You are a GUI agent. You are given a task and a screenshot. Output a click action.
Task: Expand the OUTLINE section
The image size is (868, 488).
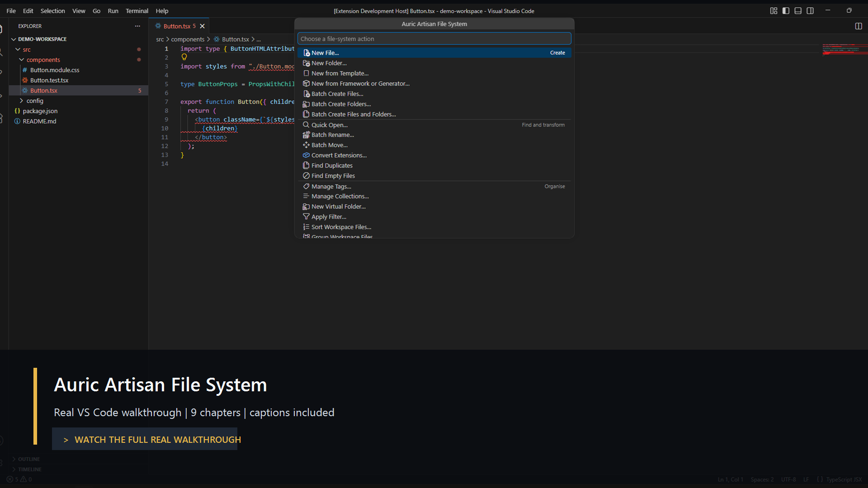79,459
